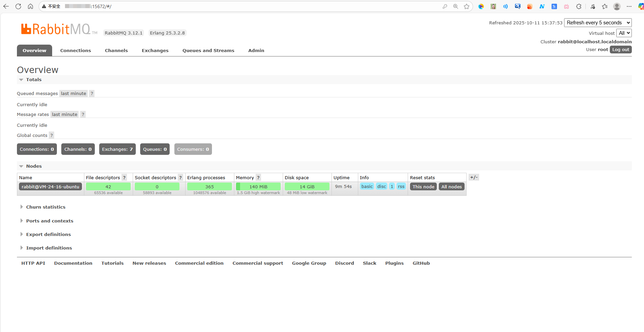
Task: Click the favorites star in address bar
Action: click(467, 6)
